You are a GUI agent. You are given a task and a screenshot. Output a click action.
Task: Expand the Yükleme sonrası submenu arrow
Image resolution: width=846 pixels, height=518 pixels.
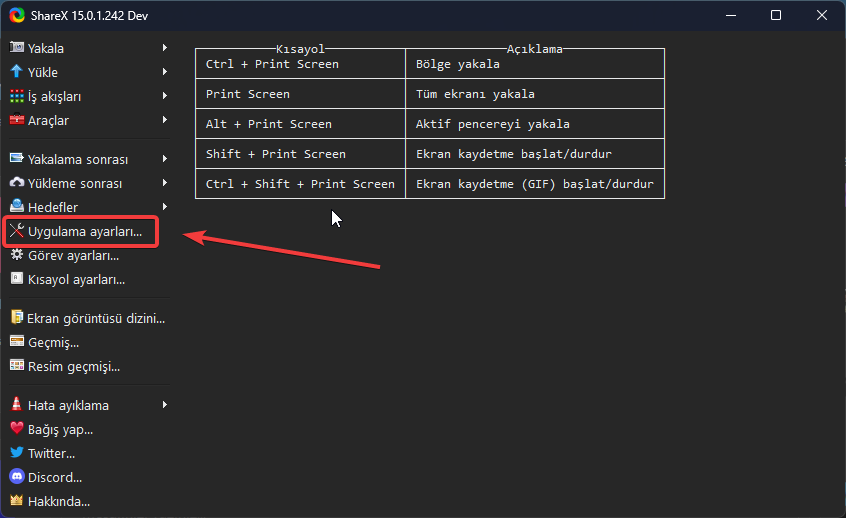165,183
